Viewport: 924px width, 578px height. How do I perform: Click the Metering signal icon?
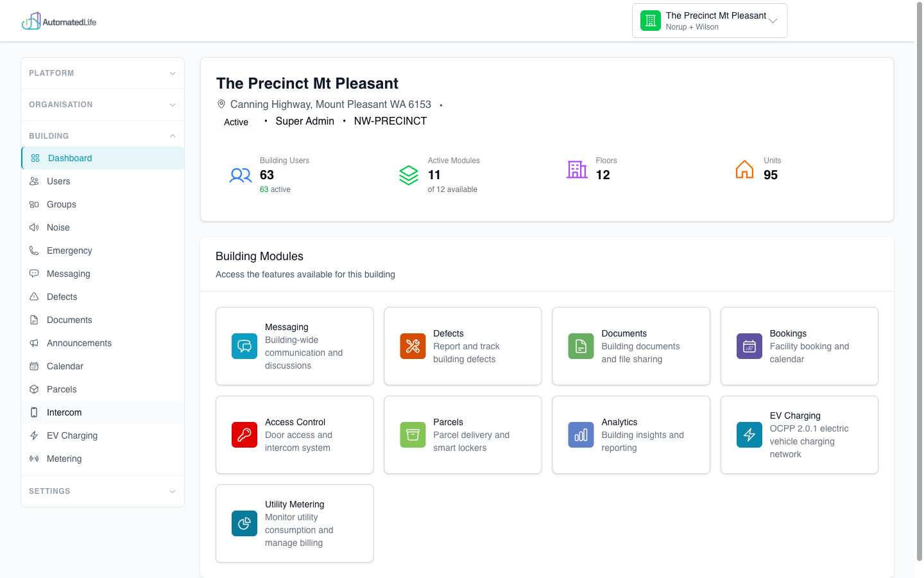pos(34,459)
